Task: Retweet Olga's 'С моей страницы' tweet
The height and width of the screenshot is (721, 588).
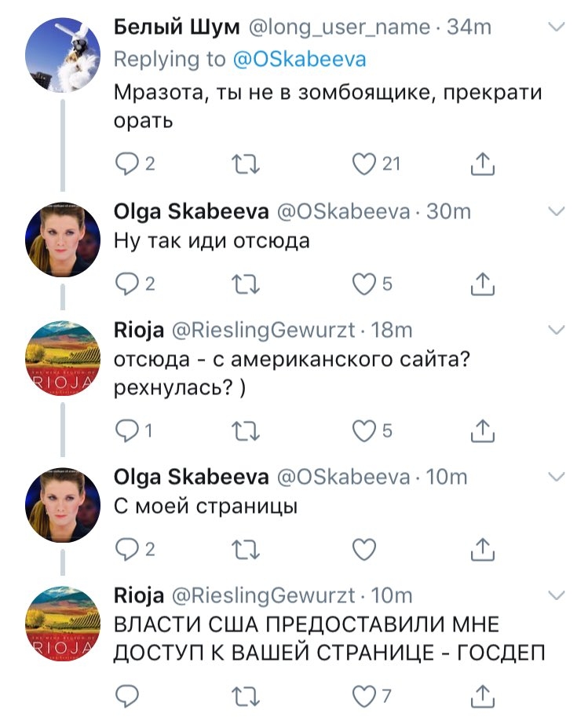Action: [x=246, y=550]
